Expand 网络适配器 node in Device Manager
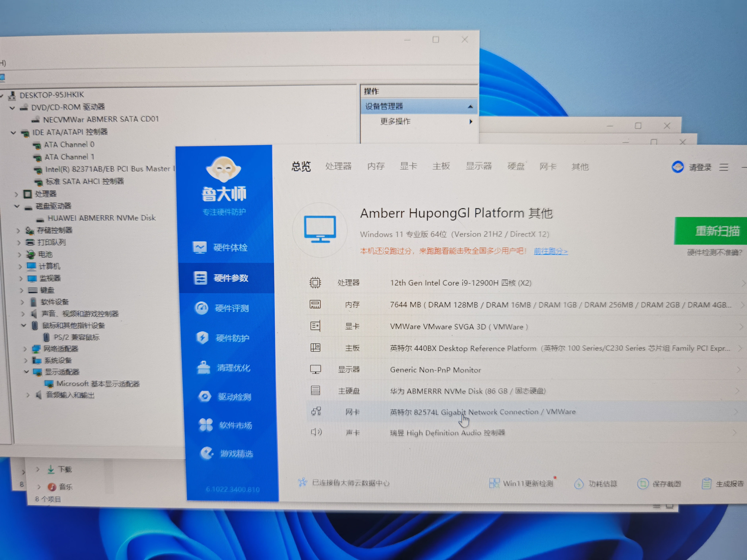The width and height of the screenshot is (747, 560). tap(25, 349)
